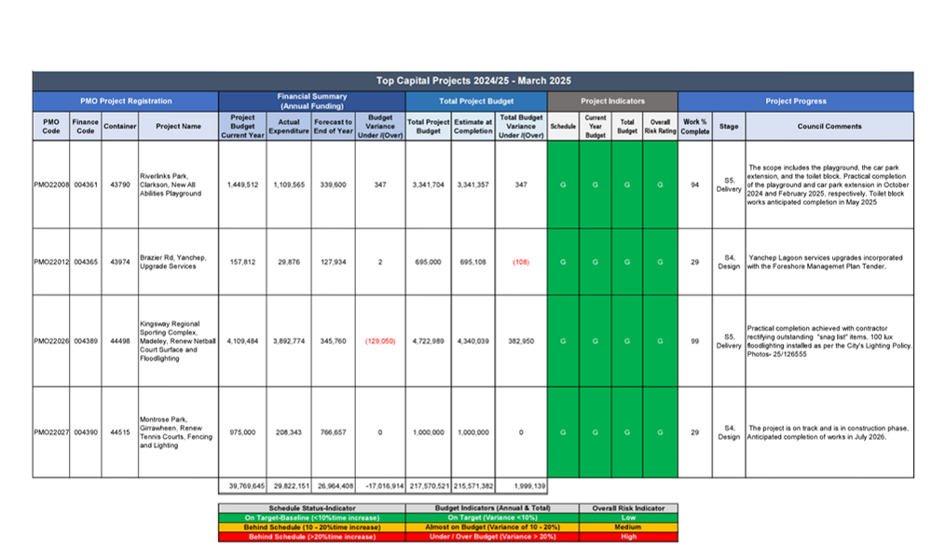Image resolution: width=945 pixels, height=560 pixels.
Task: Select finance code '004390'
Action: [86, 432]
